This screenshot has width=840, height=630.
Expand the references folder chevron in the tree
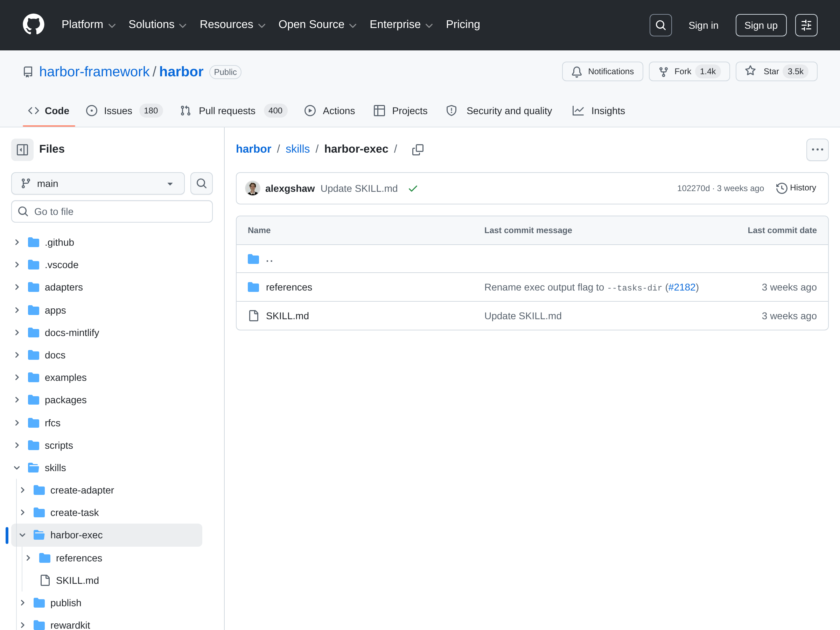(28, 558)
